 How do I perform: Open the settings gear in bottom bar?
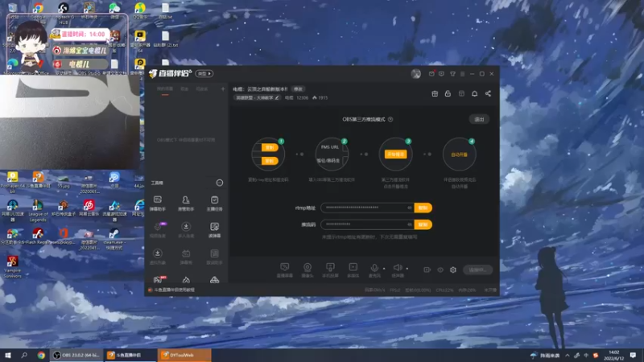tap(453, 269)
